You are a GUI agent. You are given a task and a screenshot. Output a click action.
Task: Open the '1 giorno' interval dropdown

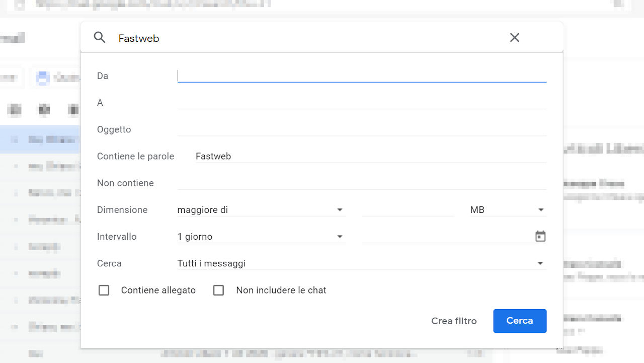coord(261,236)
